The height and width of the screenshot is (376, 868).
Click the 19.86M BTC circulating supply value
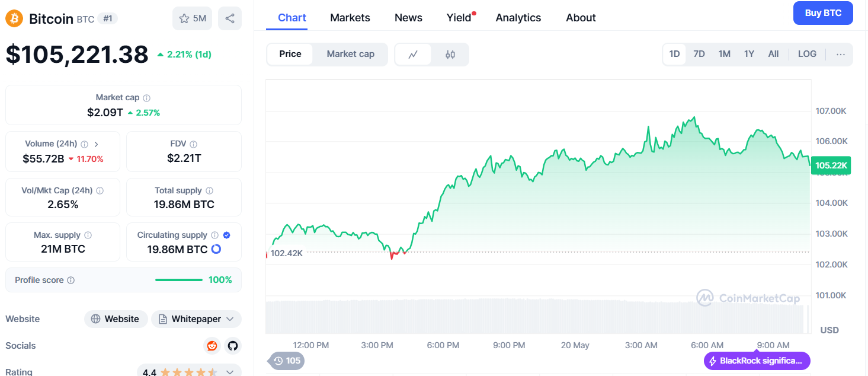click(x=177, y=249)
